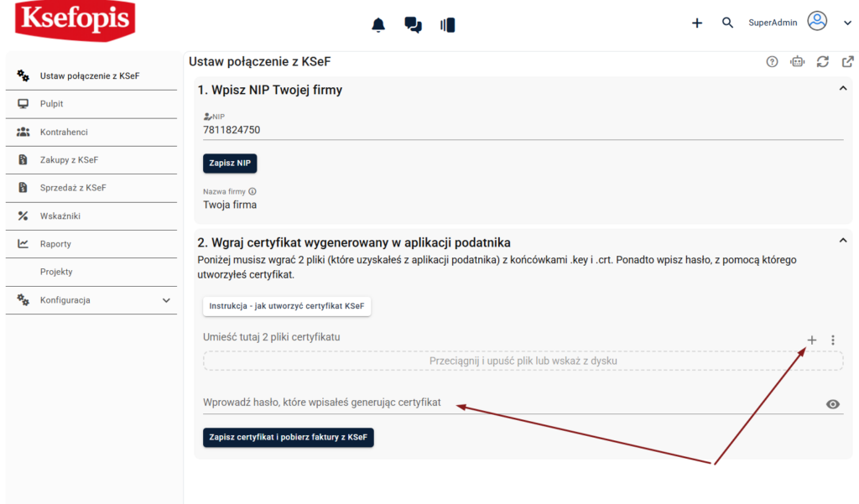
Task: Open the certificate upload three-dot menu
Action: coord(832,340)
